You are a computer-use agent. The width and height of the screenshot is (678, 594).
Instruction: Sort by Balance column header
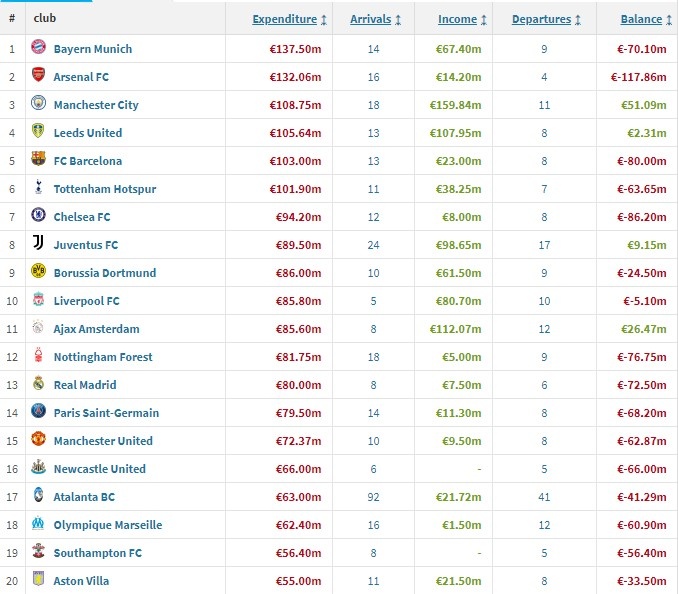641,19
